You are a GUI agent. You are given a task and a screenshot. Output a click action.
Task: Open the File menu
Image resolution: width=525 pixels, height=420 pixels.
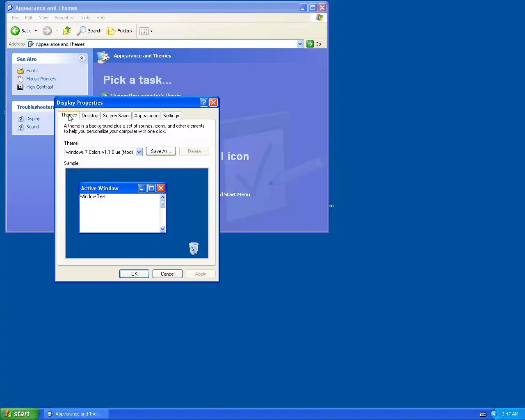point(15,18)
